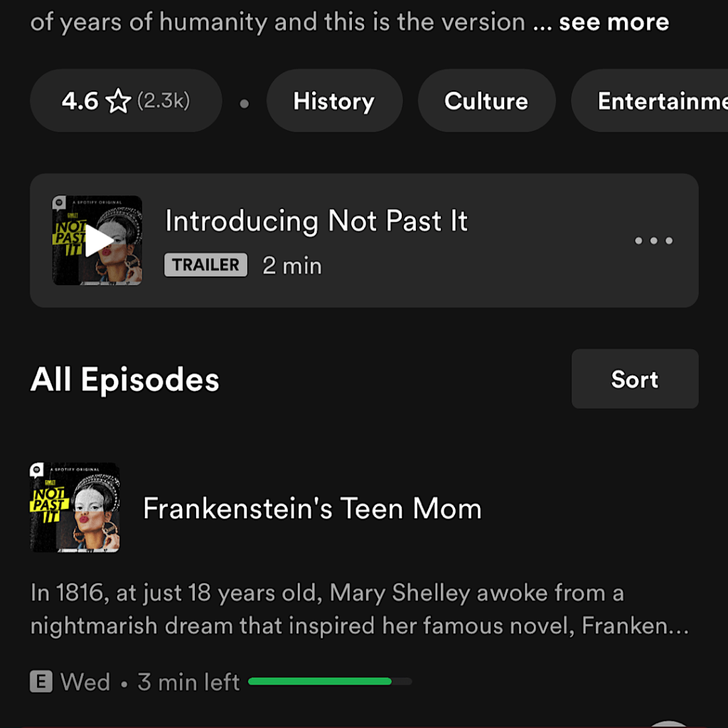Tap the TRAILER badge label
This screenshot has height=728, width=728.
(205, 265)
